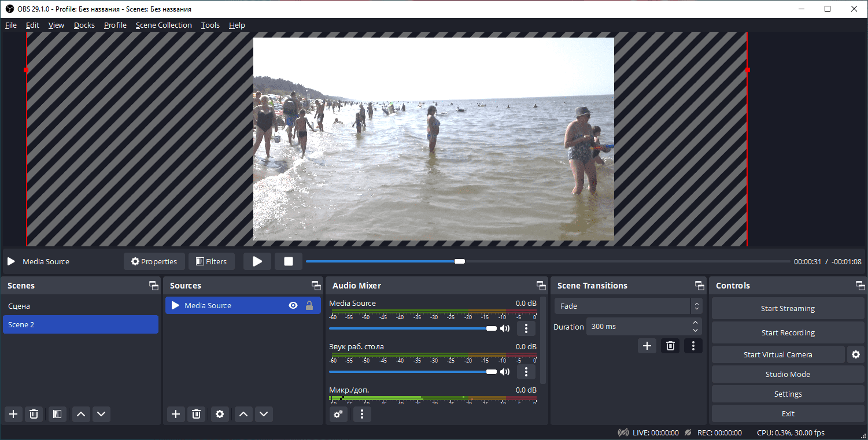This screenshot has width=868, height=440.
Task: Open the Tools menu
Action: pyautogui.click(x=210, y=25)
